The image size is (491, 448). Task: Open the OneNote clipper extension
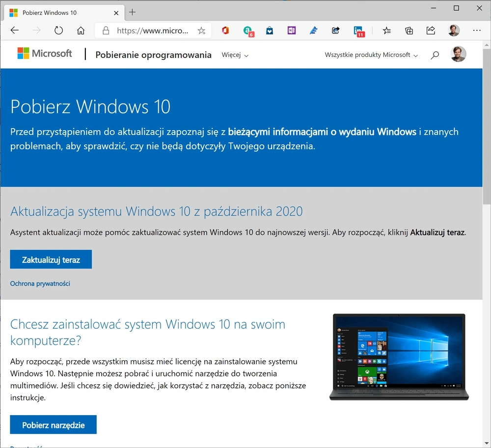coord(292,30)
